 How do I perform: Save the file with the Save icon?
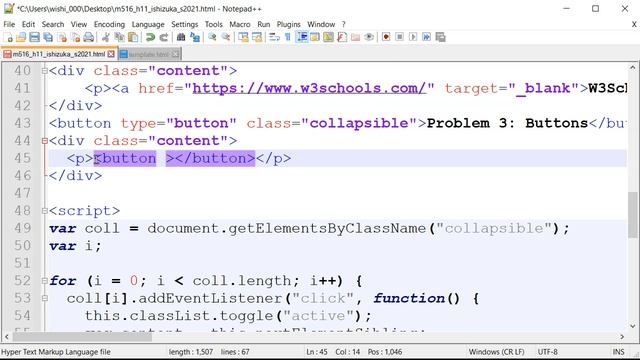tap(34, 38)
